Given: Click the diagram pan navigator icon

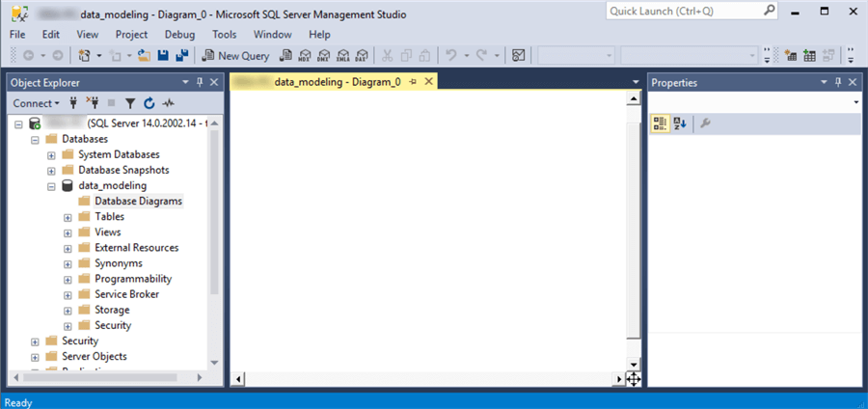Looking at the screenshot, I should (634, 380).
